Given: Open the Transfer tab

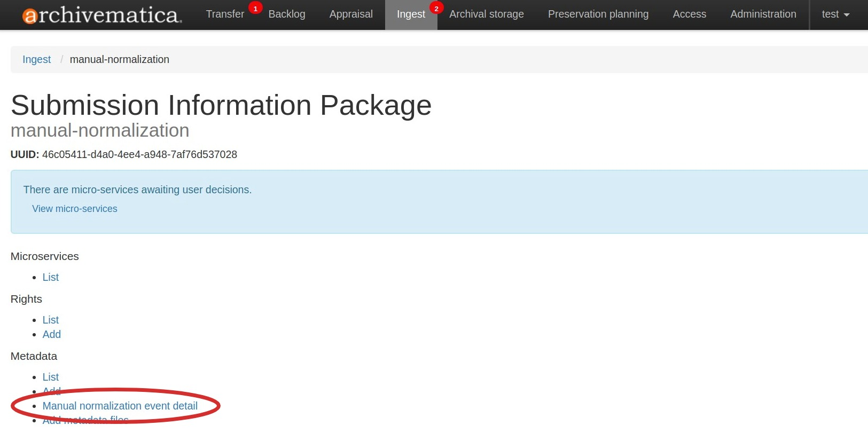Looking at the screenshot, I should click(225, 14).
